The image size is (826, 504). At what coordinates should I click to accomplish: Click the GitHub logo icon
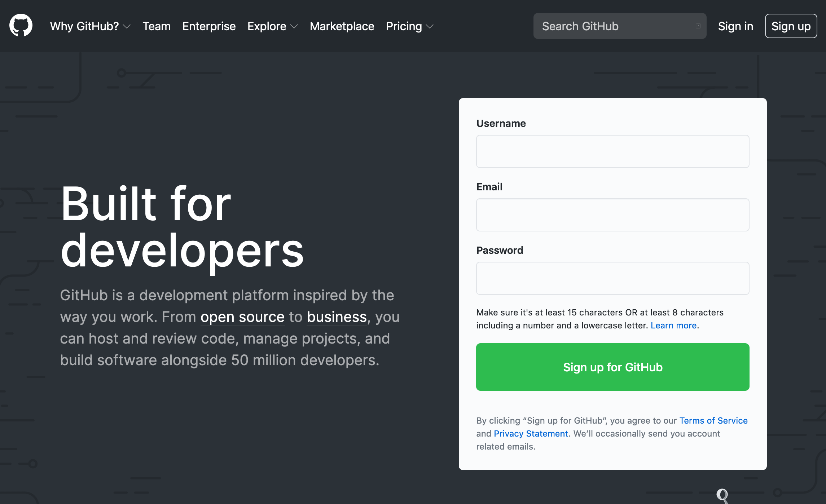21,25
